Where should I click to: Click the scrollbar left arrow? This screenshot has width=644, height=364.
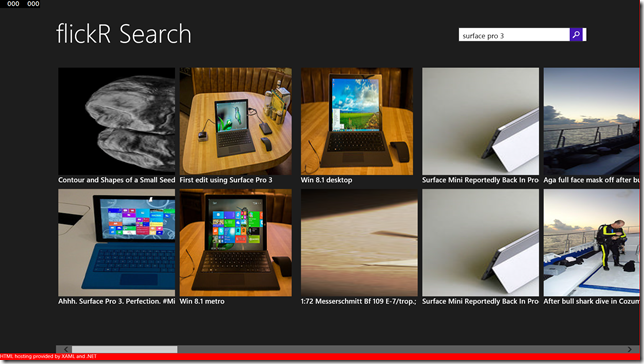point(66,349)
